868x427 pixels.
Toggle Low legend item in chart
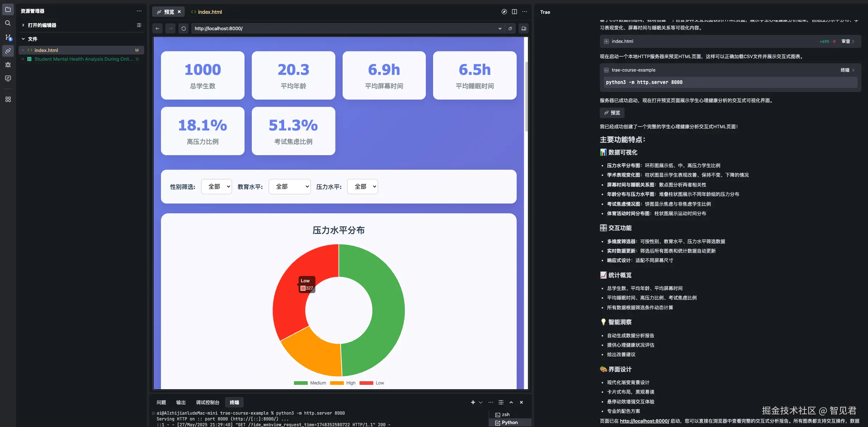coord(372,383)
